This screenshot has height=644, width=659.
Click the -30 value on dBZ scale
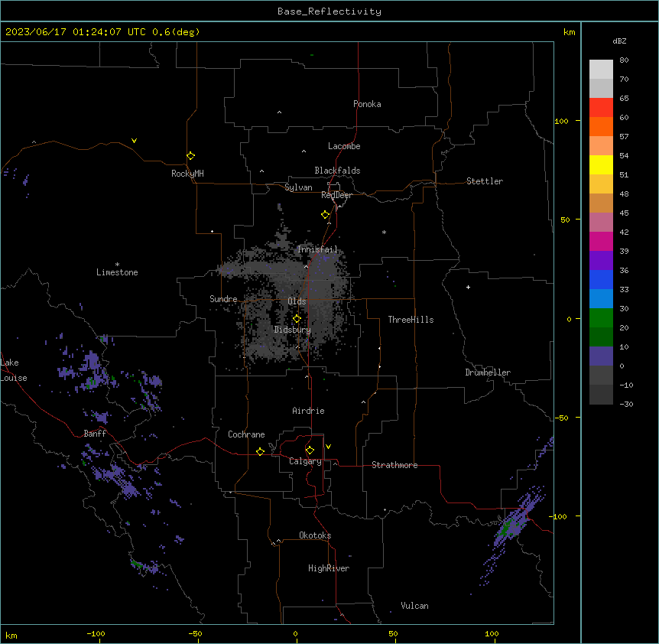(x=626, y=404)
